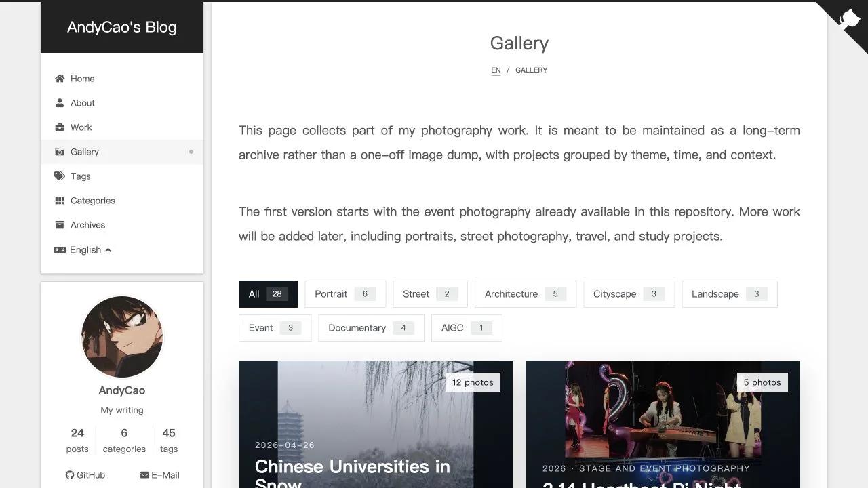The height and width of the screenshot is (488, 868).
Task: Filter gallery by Landscape
Action: (x=730, y=294)
